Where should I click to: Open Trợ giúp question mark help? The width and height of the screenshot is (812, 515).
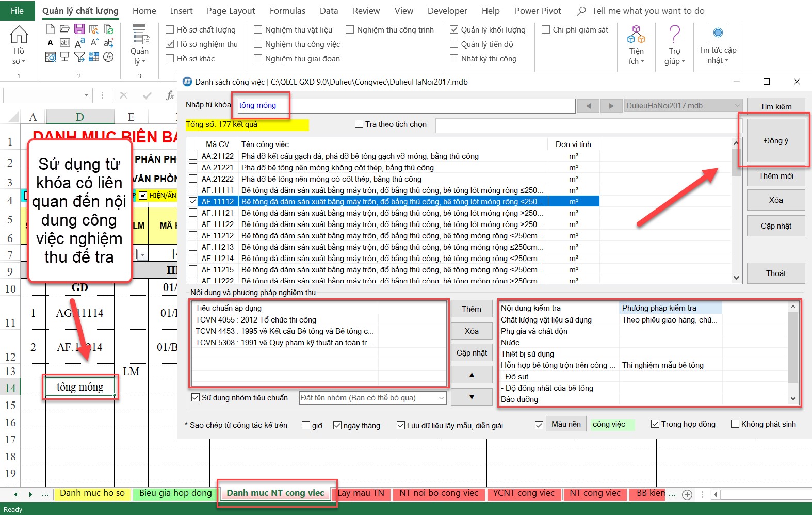point(674,46)
